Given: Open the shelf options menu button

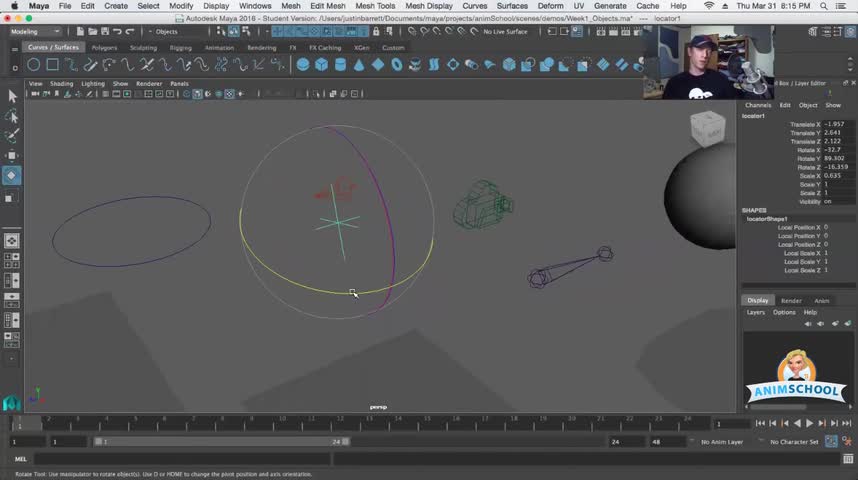Looking at the screenshot, I should point(15,68).
